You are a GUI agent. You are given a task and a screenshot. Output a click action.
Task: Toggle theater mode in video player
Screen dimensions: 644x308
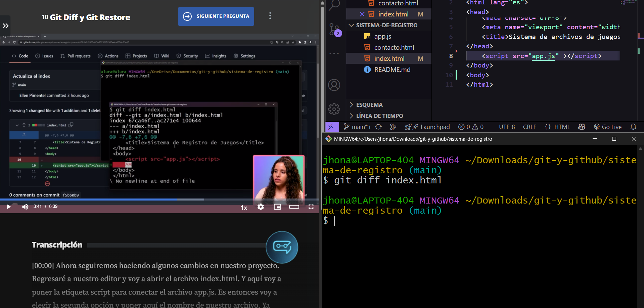tap(294, 207)
